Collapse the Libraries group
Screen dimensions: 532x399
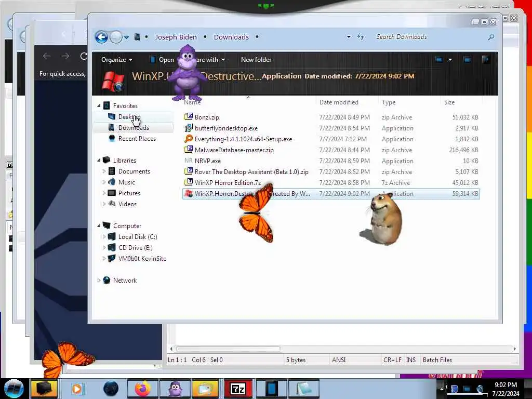pyautogui.click(x=99, y=160)
